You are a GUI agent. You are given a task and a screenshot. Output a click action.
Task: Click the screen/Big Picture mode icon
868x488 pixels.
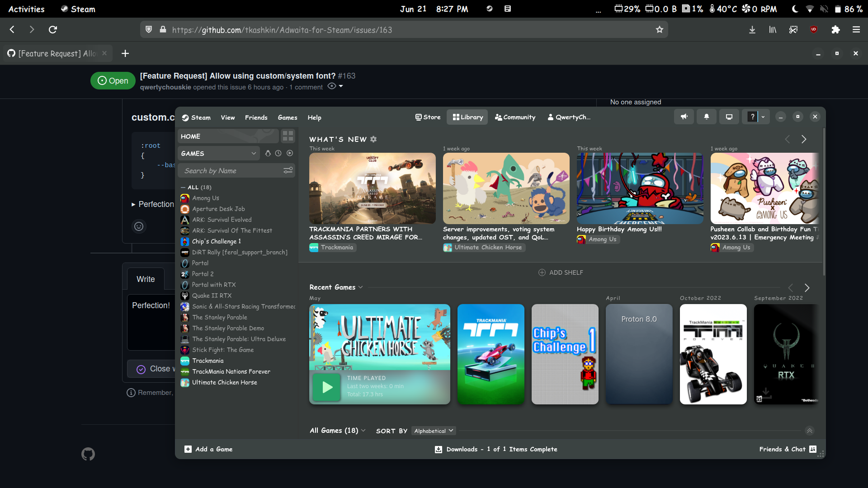[x=729, y=117]
